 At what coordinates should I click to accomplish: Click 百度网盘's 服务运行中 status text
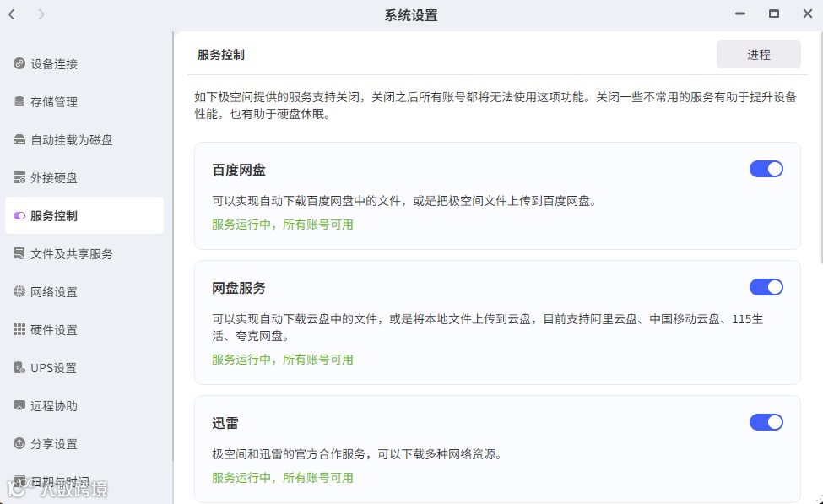283,225
